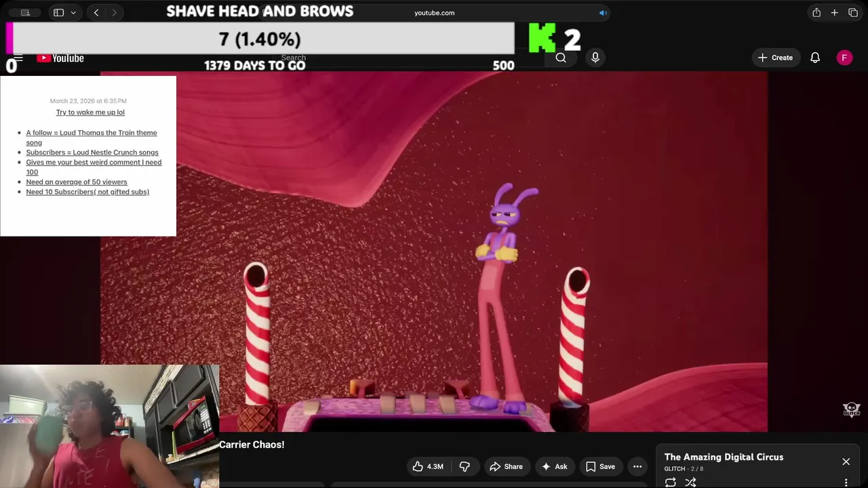Go to the YouTube home logo

tap(60, 58)
